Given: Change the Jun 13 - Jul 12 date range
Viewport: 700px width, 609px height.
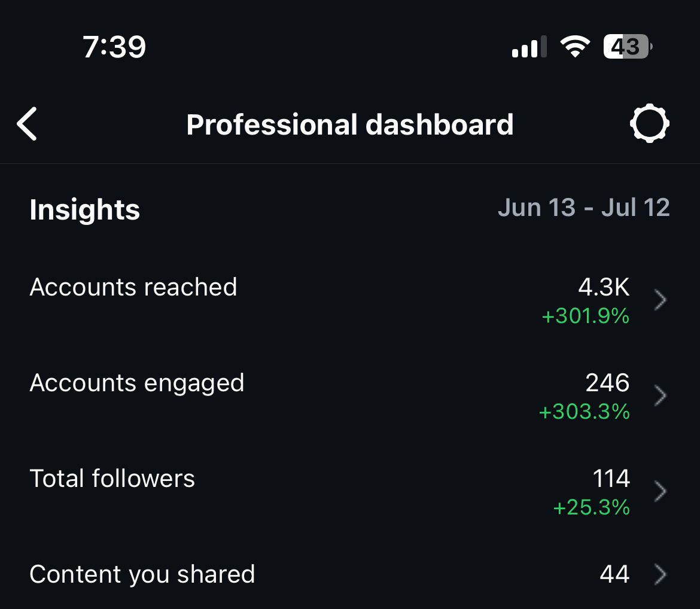Looking at the screenshot, I should 584,208.
